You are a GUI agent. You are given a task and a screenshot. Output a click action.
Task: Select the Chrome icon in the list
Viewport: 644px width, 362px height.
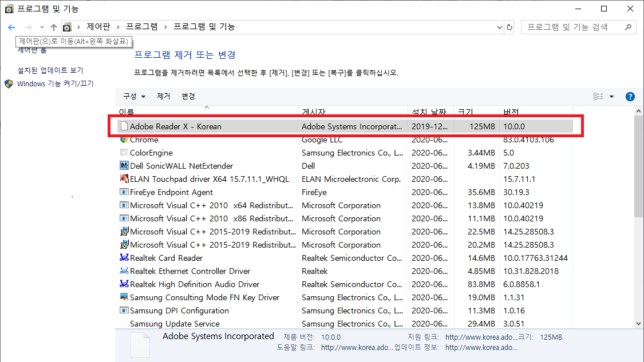124,140
